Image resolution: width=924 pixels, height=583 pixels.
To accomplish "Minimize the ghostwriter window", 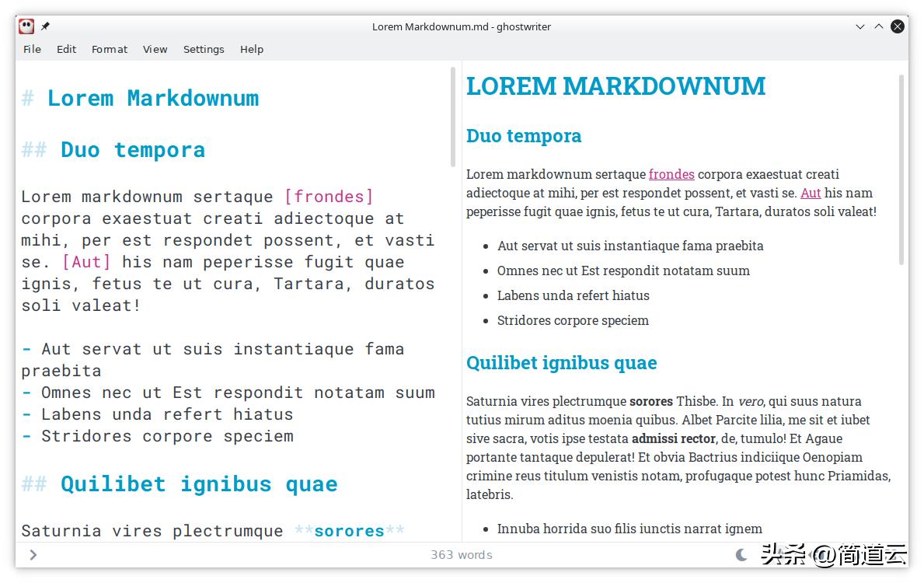I will [860, 26].
